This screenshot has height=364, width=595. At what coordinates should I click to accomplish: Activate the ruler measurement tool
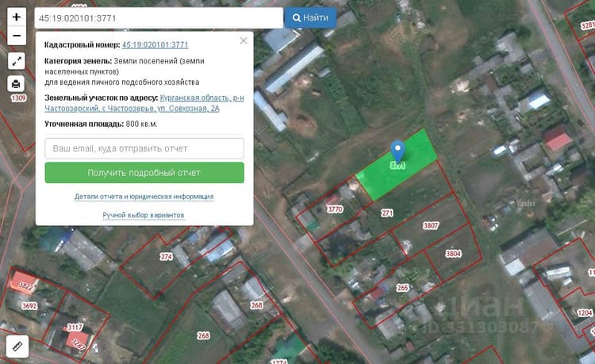click(17, 347)
